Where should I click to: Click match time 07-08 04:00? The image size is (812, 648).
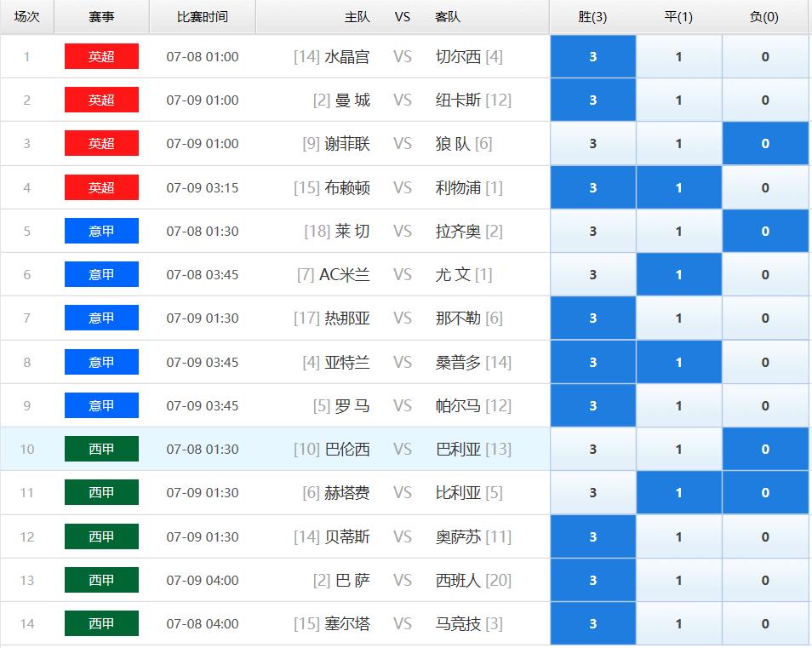tap(203, 624)
